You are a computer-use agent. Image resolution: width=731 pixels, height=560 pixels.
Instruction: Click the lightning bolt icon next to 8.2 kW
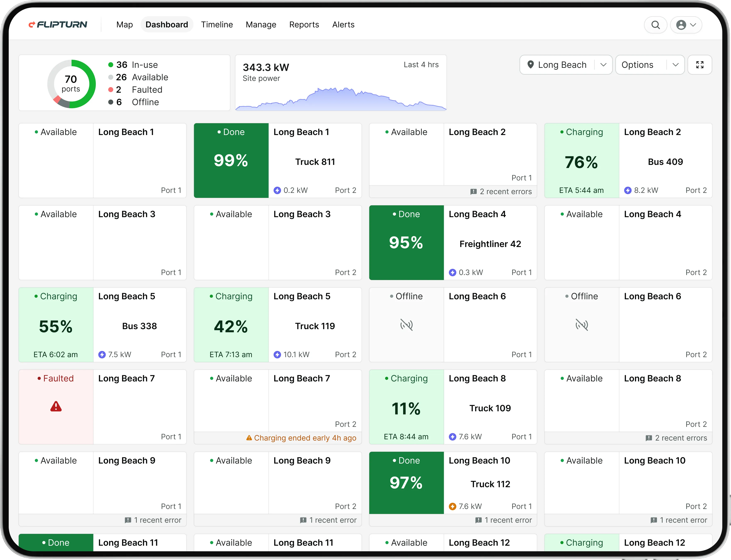pyautogui.click(x=628, y=190)
